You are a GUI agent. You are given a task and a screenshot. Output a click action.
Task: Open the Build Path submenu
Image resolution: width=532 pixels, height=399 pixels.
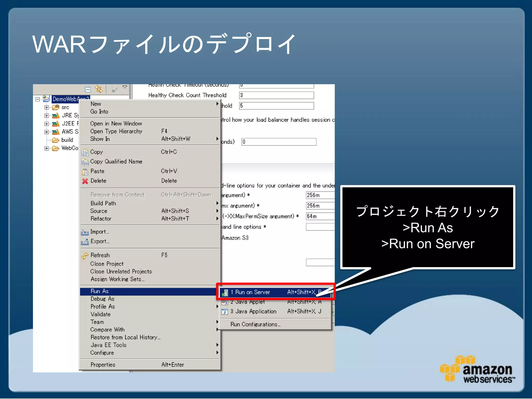coord(150,203)
